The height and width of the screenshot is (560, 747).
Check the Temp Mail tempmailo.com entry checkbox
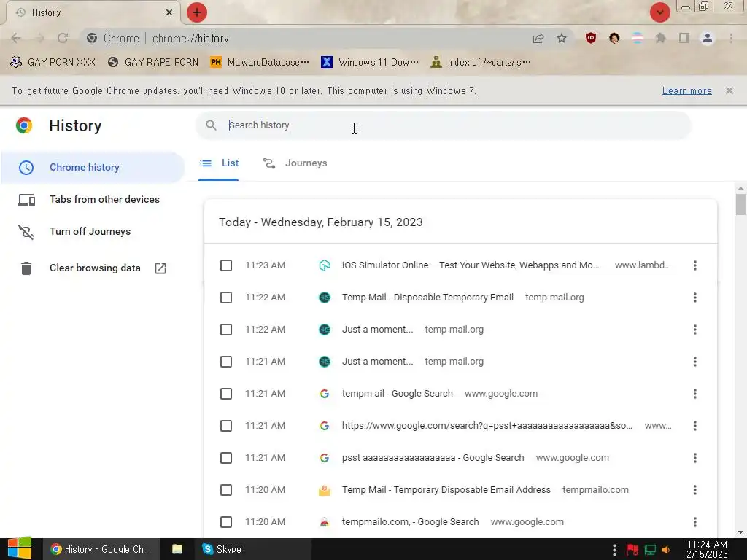tap(226, 490)
